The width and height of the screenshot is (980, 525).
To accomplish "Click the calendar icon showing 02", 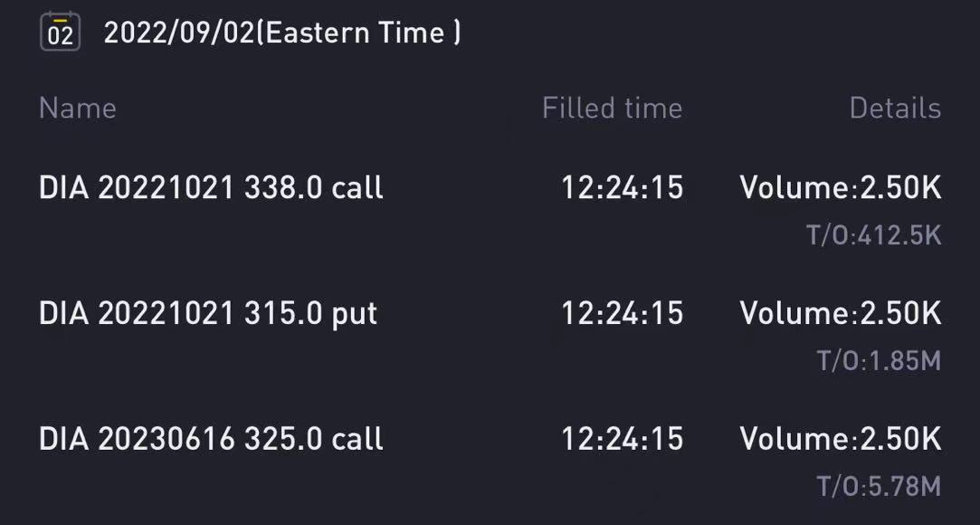I will 60,33.
